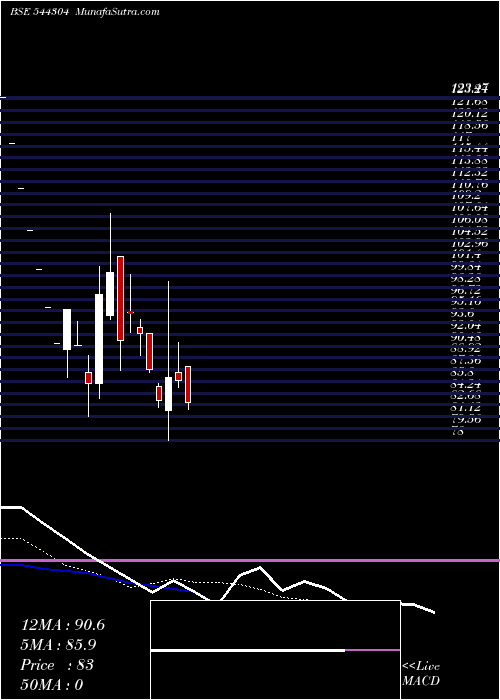Click the 112.32 price axis label
Screen dimensions: 500x700
[469, 173]
